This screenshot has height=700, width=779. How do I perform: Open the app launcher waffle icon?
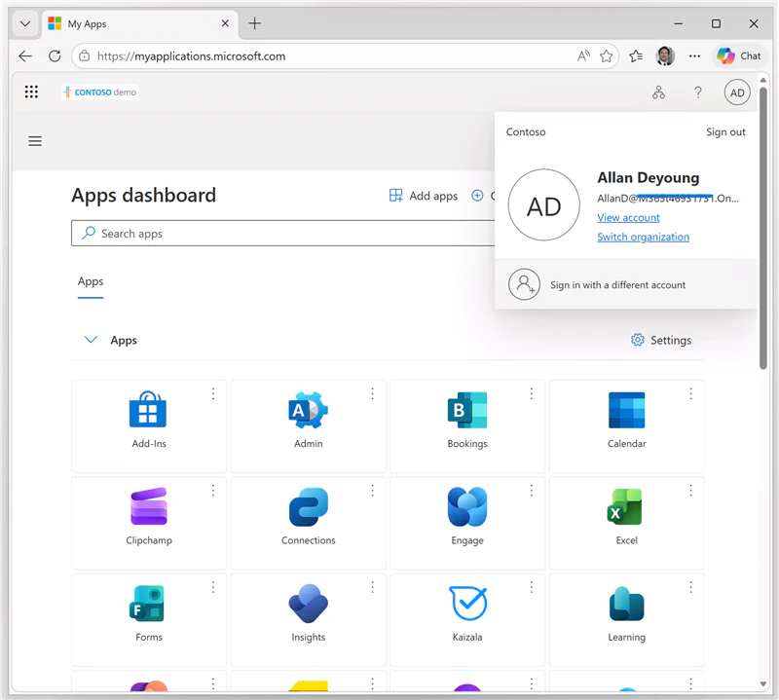pos(31,92)
